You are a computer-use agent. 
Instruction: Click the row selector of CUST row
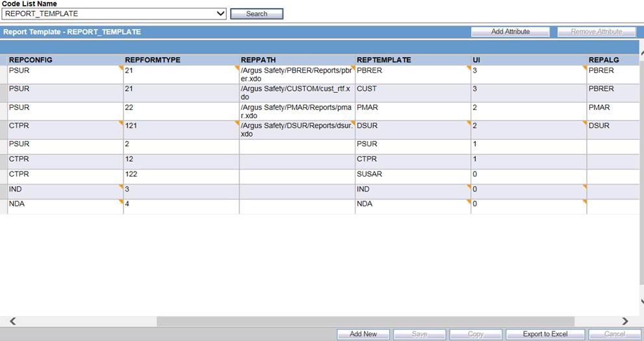(x=4, y=93)
